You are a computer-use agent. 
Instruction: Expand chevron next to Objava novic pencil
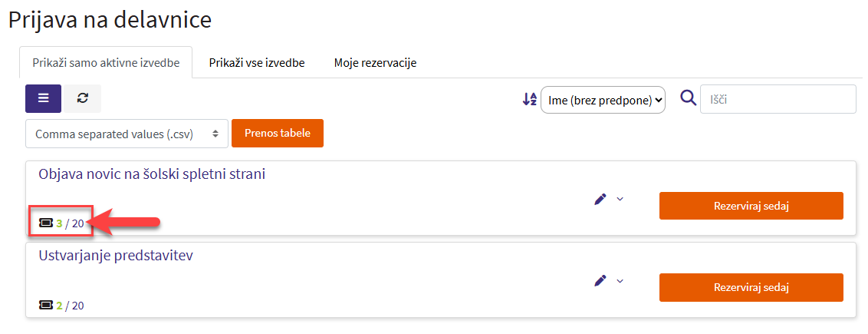620,199
